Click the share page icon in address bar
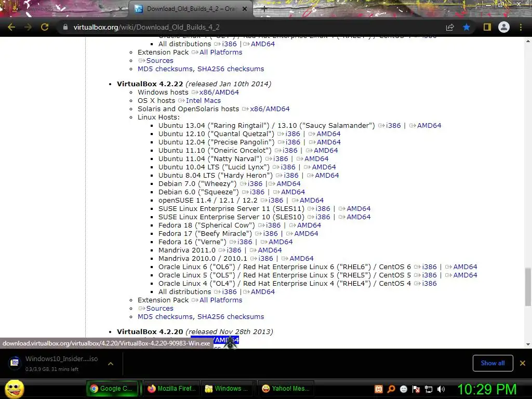 [450, 27]
